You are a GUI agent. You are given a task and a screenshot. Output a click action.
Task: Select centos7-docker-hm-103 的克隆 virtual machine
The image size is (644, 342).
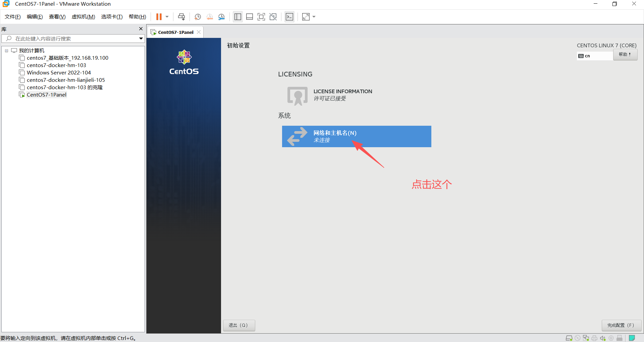click(x=65, y=88)
